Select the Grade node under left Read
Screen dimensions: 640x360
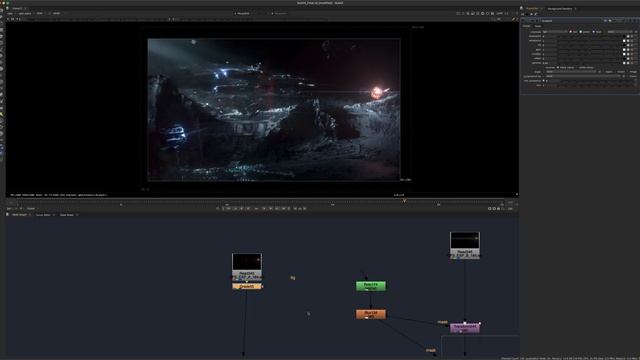247,287
